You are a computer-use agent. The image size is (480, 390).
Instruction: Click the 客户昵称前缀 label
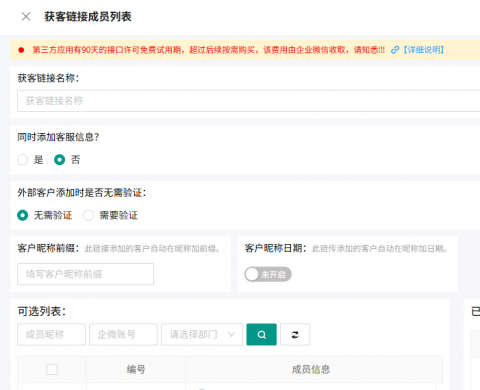tap(48, 248)
